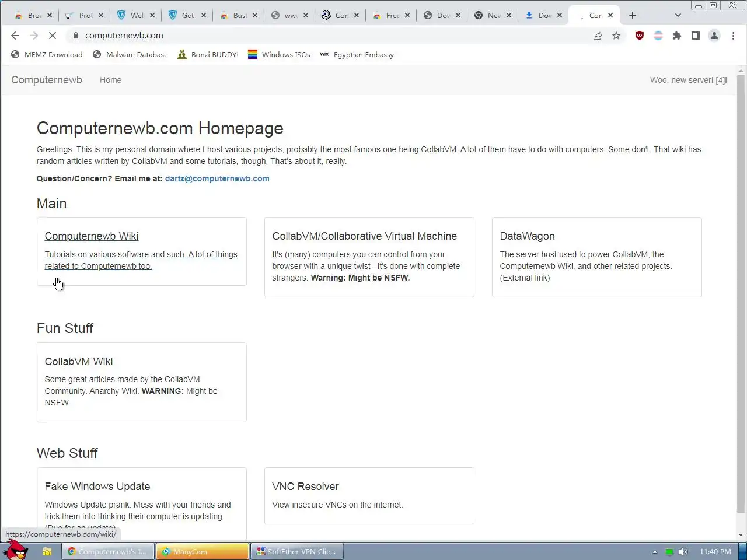This screenshot has height=560, width=747.
Task: Open the CollabVM/Collaborative Virtual Machine card
Action: tap(369, 257)
